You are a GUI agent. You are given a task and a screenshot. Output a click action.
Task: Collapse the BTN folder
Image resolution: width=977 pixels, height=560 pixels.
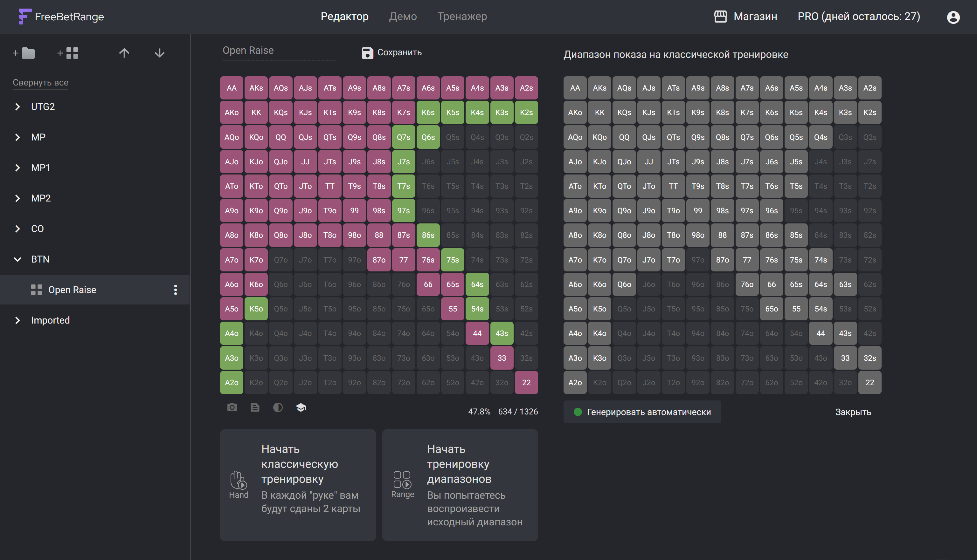18,259
